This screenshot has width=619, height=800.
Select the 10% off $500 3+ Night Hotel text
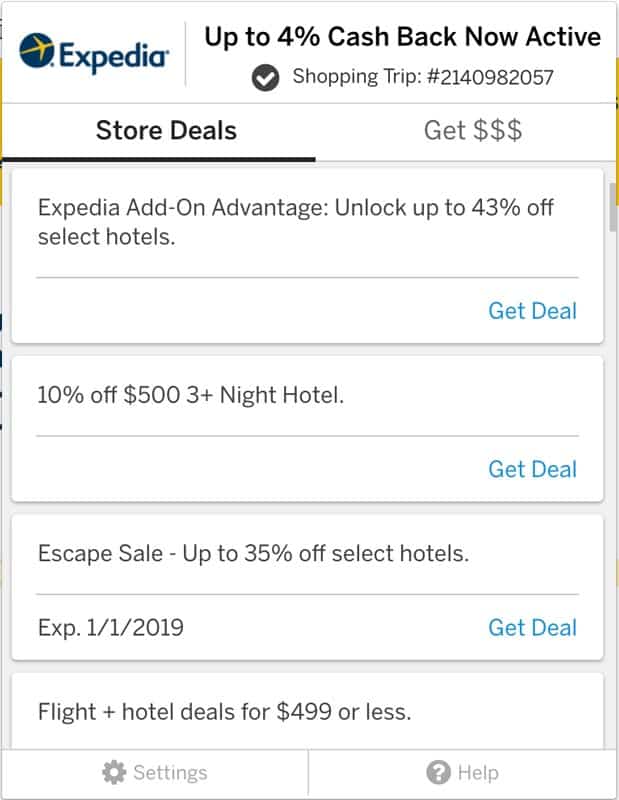(191, 395)
